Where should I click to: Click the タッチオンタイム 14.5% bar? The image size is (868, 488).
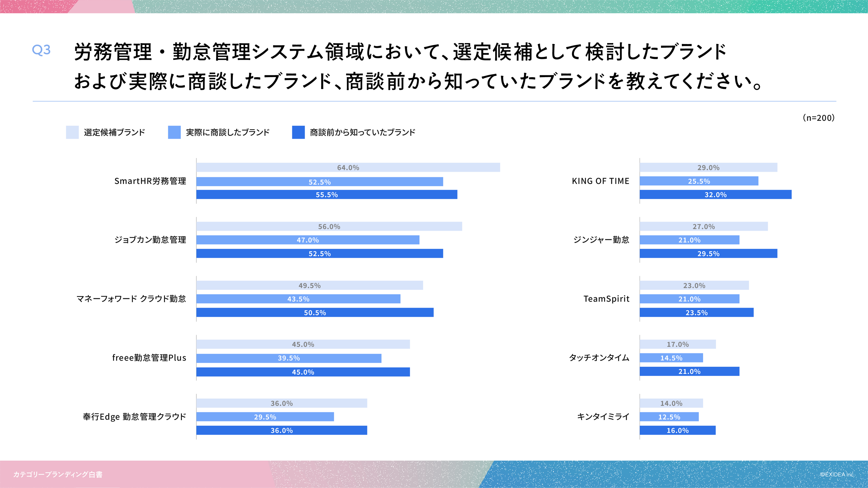coord(671,358)
